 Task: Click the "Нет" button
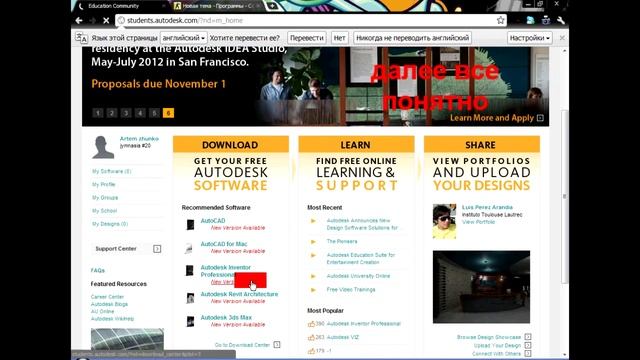(339, 38)
